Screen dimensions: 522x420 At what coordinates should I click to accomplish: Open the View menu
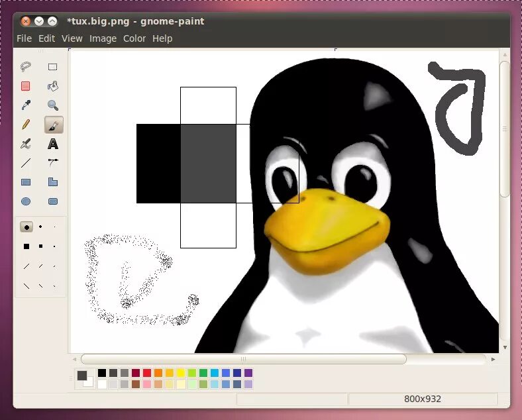[x=72, y=38]
